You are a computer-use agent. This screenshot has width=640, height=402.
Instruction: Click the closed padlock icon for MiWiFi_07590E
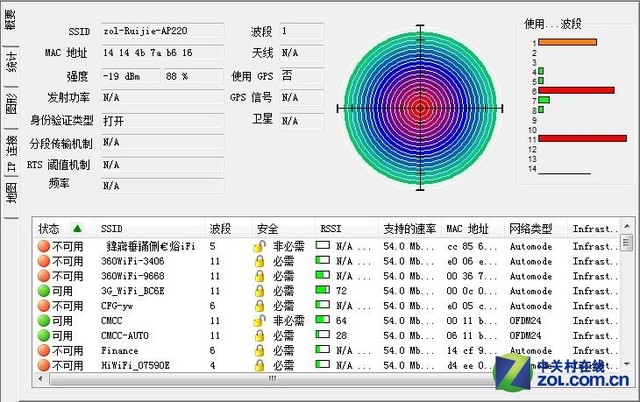(x=259, y=365)
